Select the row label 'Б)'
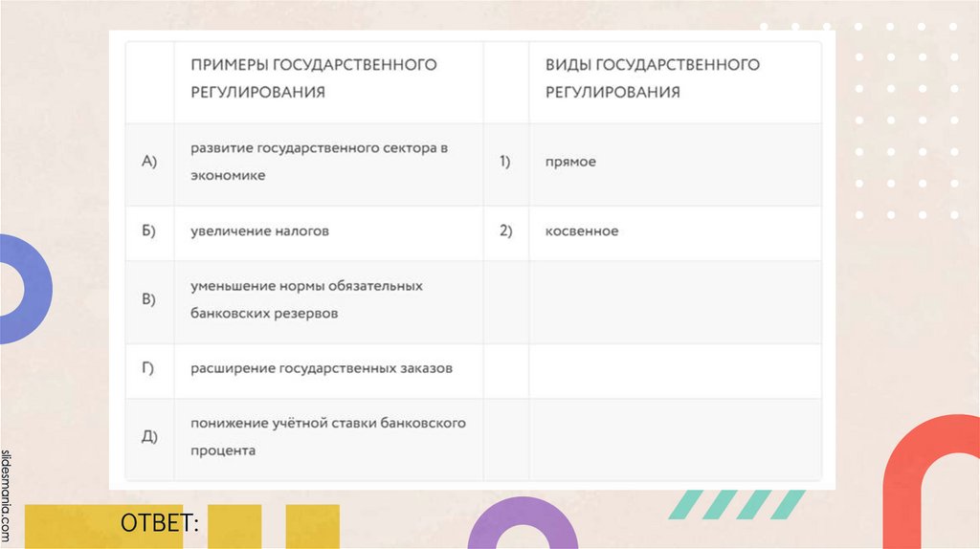Viewport: 980px width, 549px height. 148,231
